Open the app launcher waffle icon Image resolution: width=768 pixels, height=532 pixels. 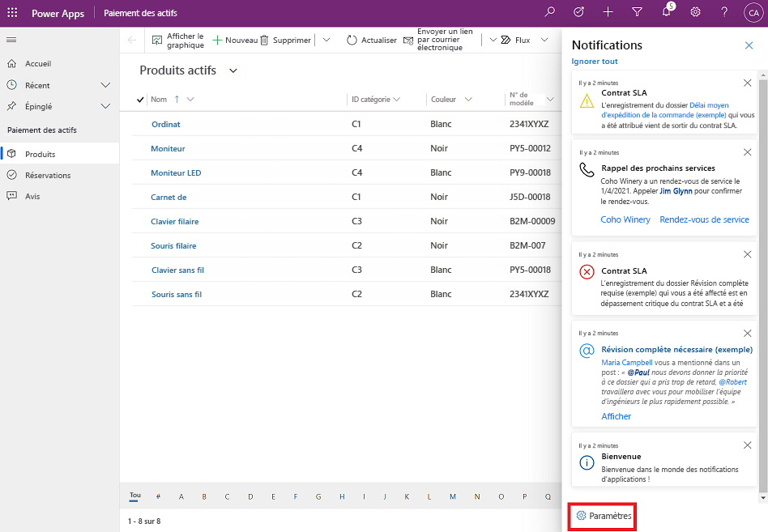(x=12, y=13)
